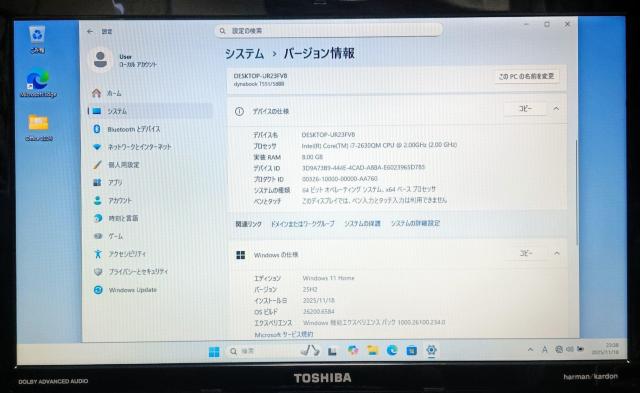Open ゲーム settings category
The height and width of the screenshot is (393, 640).
point(149,236)
